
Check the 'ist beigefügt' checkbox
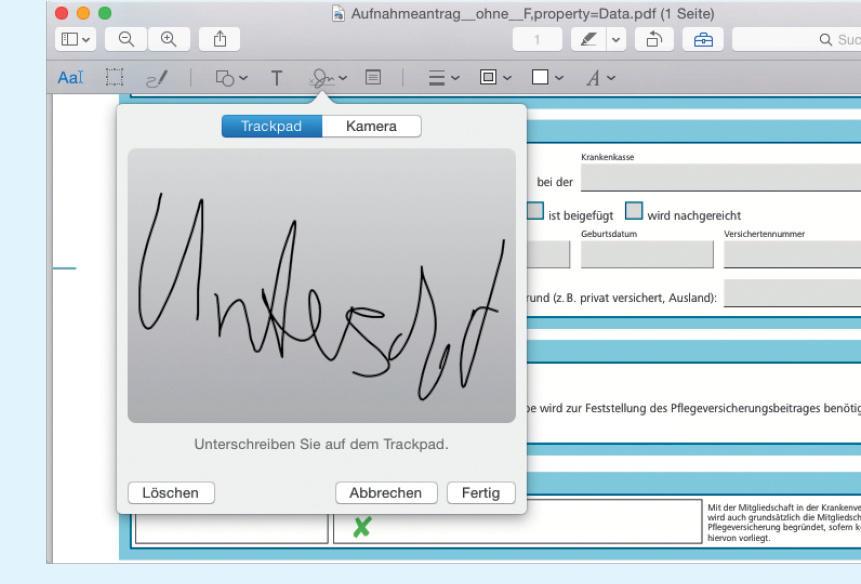click(535, 211)
